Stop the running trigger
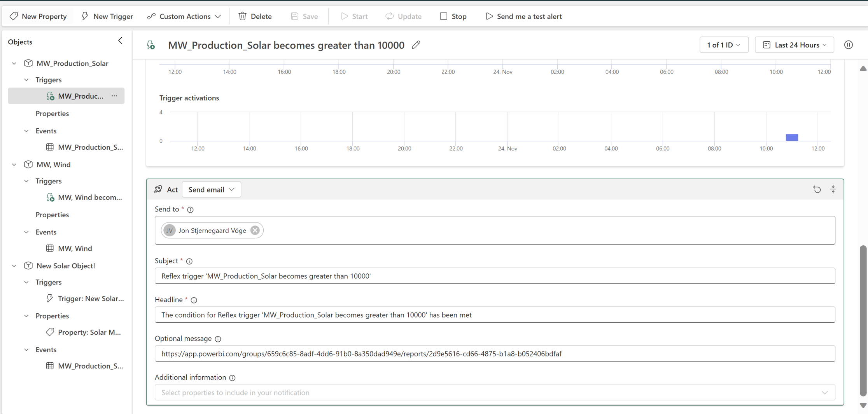868x414 pixels. 453,16
